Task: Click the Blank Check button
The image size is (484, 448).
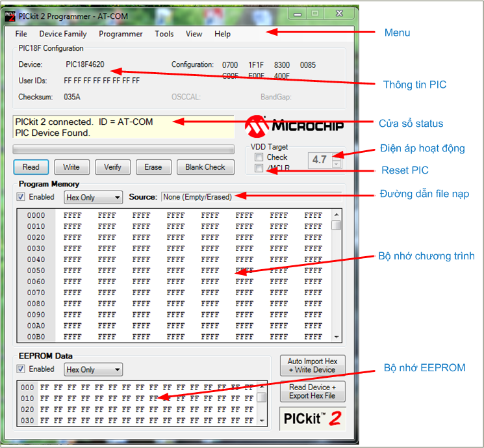Action: pyautogui.click(x=205, y=167)
